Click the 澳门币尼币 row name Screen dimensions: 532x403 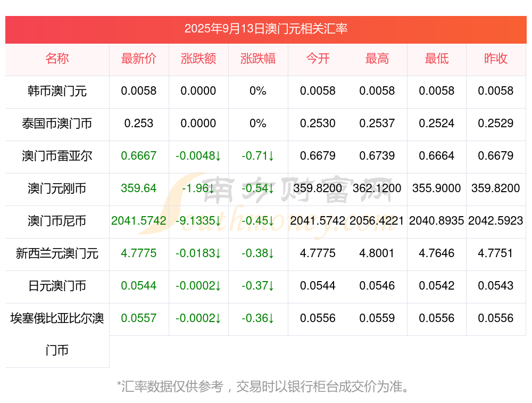click(x=57, y=221)
